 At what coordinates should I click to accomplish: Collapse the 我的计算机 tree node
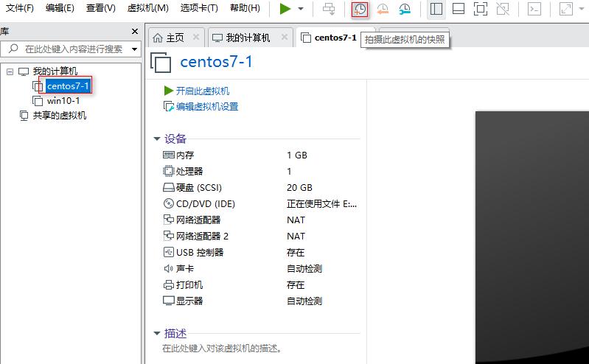point(10,71)
